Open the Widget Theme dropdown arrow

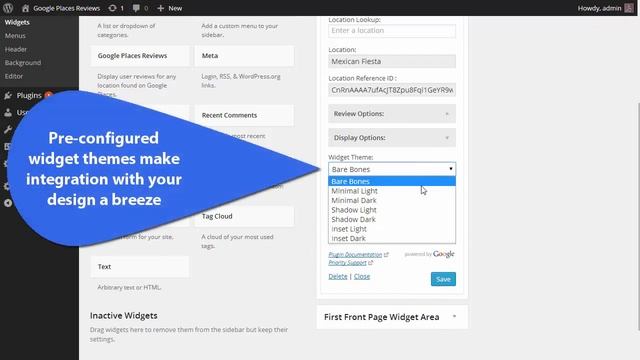click(451, 169)
